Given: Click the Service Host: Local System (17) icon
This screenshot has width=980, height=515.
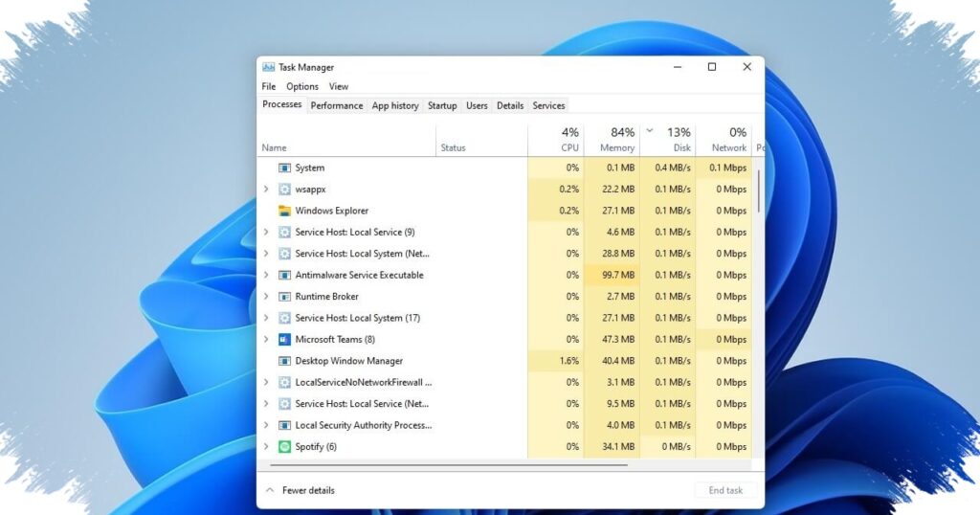Looking at the screenshot, I should click(284, 318).
